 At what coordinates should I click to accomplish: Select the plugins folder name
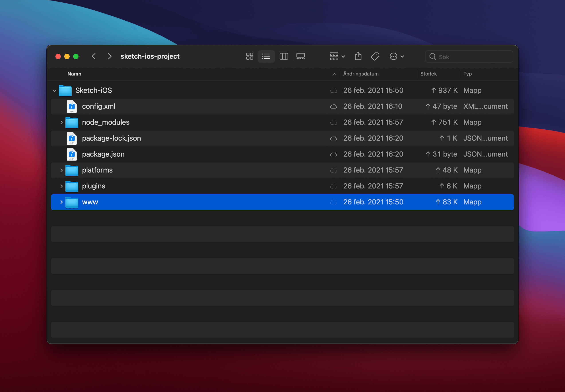94,186
